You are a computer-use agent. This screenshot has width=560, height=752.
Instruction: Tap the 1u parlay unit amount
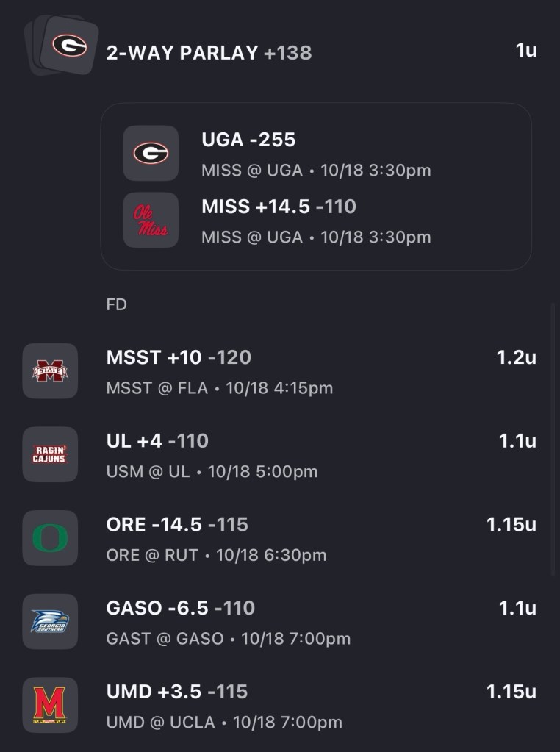pos(526,51)
